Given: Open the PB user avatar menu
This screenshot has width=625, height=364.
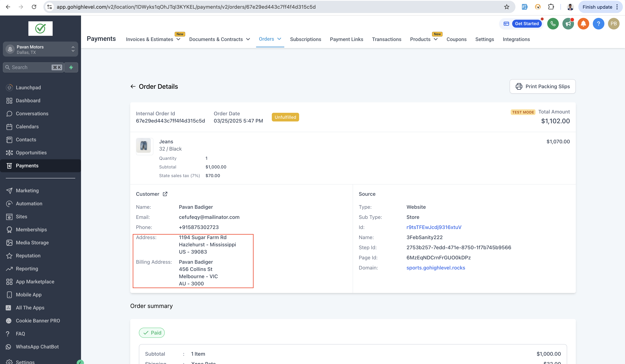Looking at the screenshot, I should click(x=614, y=23).
